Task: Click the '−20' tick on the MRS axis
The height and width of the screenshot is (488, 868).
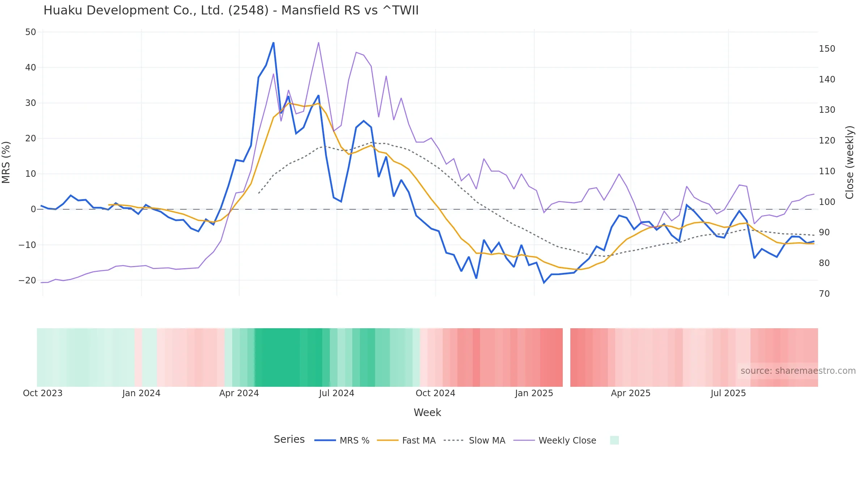Action: pyautogui.click(x=27, y=281)
